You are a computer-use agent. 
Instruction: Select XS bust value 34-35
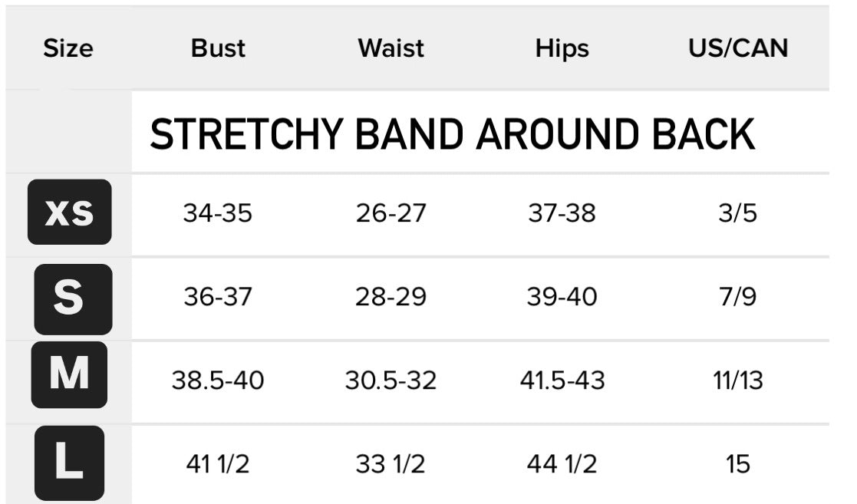[x=217, y=213]
